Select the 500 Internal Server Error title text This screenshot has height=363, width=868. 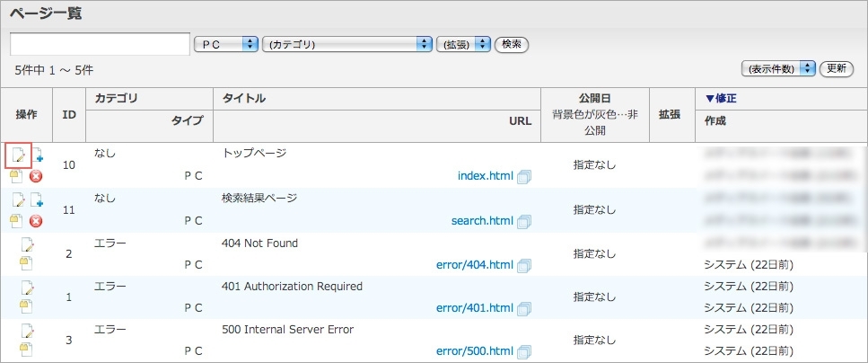[x=287, y=330]
